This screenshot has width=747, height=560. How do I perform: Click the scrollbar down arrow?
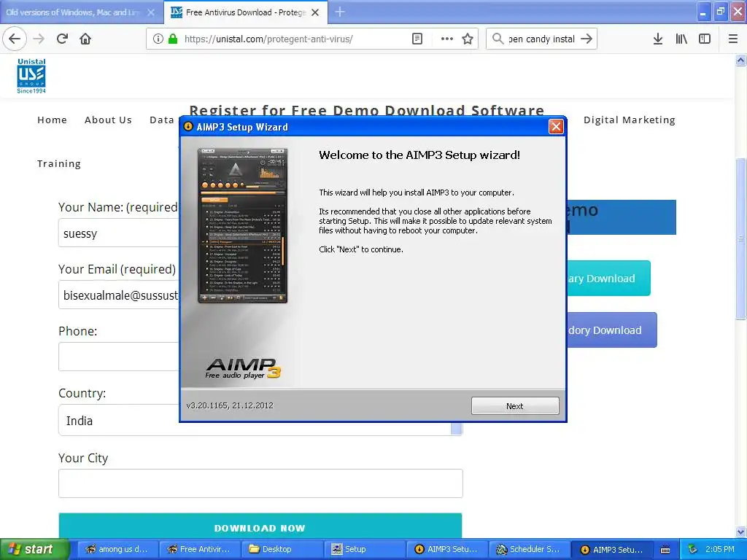[x=740, y=532]
